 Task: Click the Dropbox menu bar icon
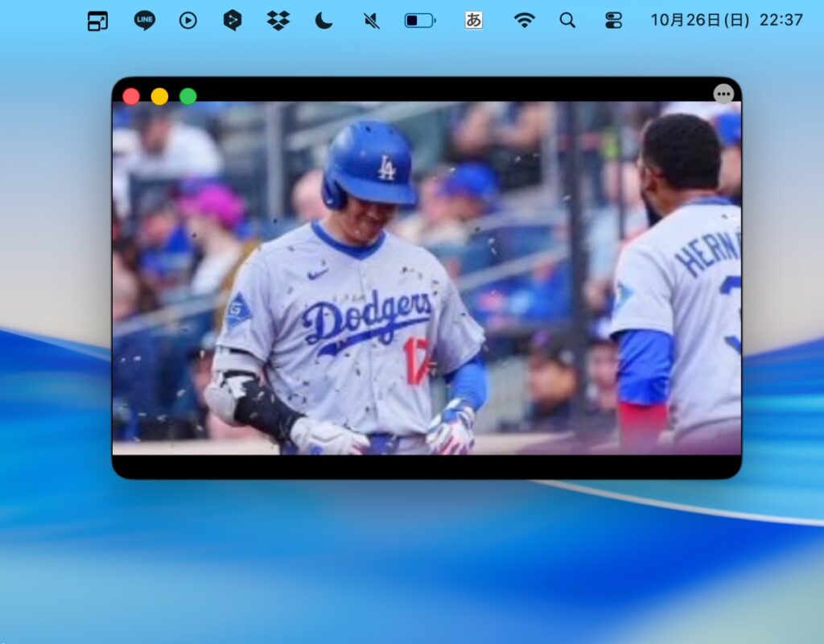[x=278, y=21]
